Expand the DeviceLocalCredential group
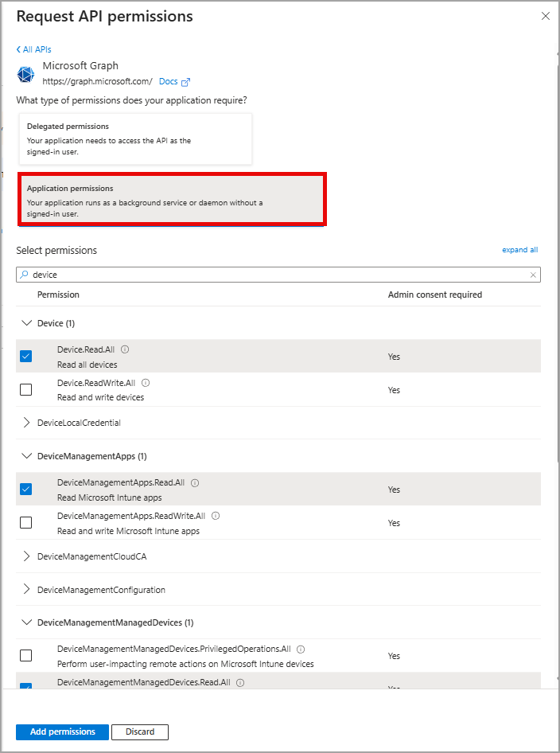This screenshot has height=753, width=560. pyautogui.click(x=27, y=423)
